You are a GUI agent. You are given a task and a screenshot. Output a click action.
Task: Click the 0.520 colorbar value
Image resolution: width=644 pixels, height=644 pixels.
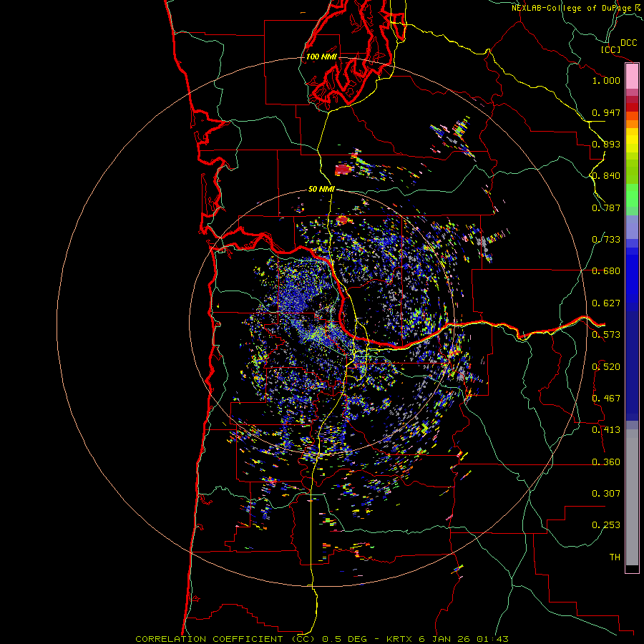tap(606, 366)
